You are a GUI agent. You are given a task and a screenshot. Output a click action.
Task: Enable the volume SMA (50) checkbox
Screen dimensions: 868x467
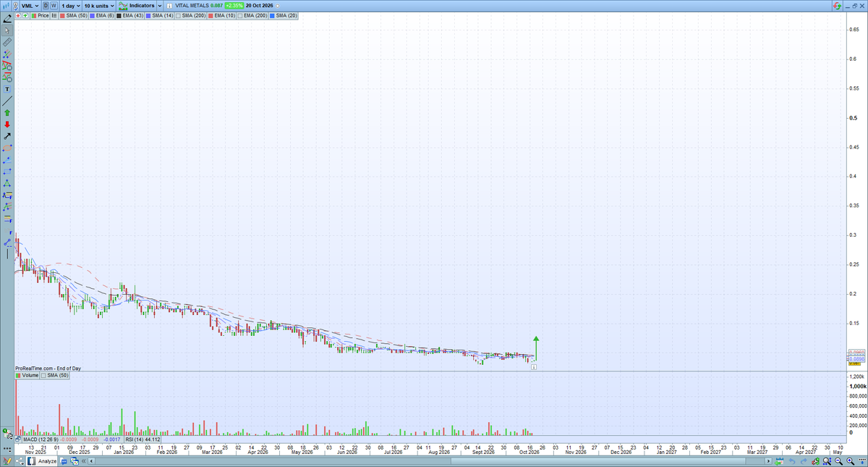click(x=42, y=376)
